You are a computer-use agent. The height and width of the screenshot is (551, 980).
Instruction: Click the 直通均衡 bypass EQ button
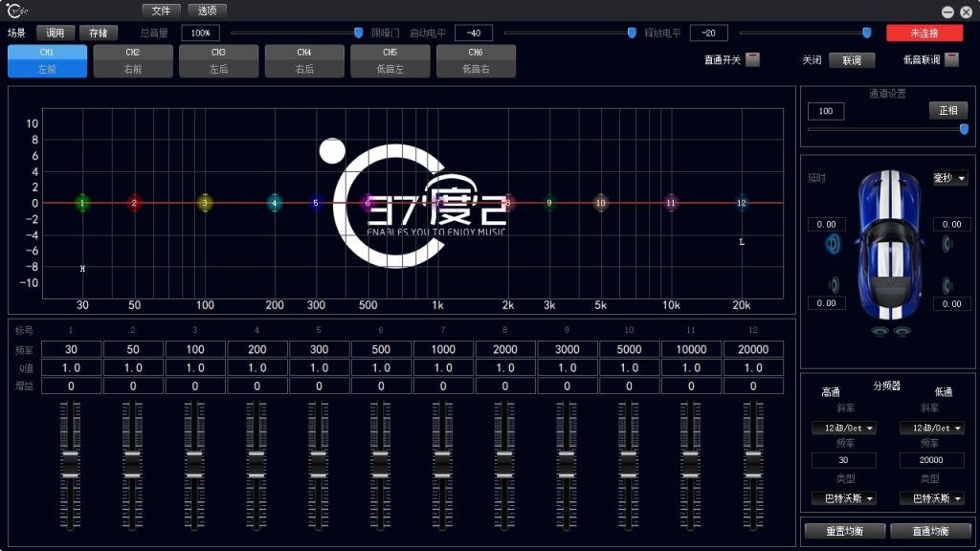[930, 531]
